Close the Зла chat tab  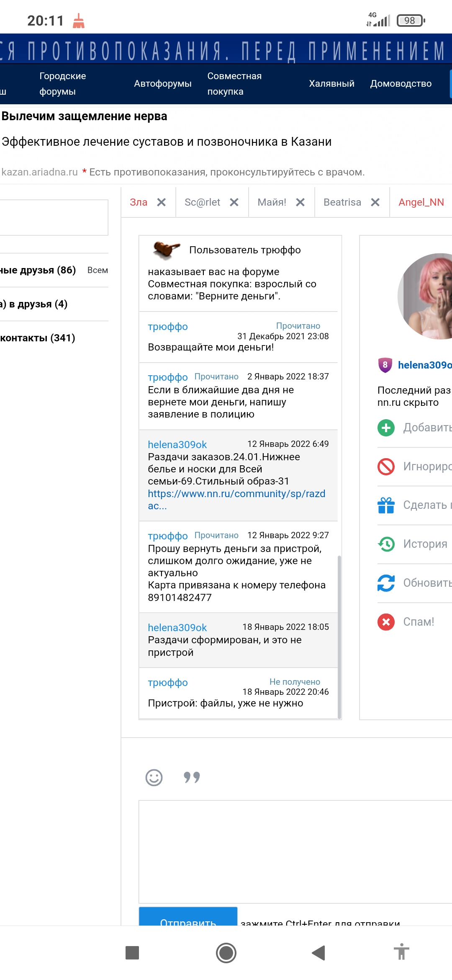coord(162,202)
